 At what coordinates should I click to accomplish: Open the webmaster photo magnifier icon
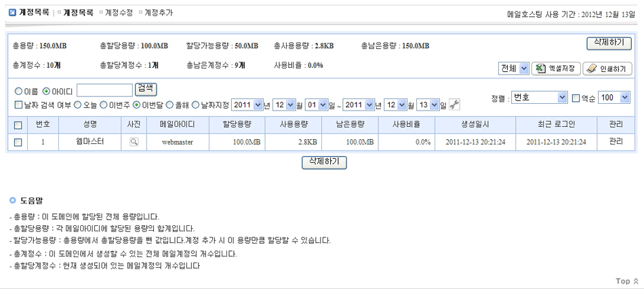134,142
